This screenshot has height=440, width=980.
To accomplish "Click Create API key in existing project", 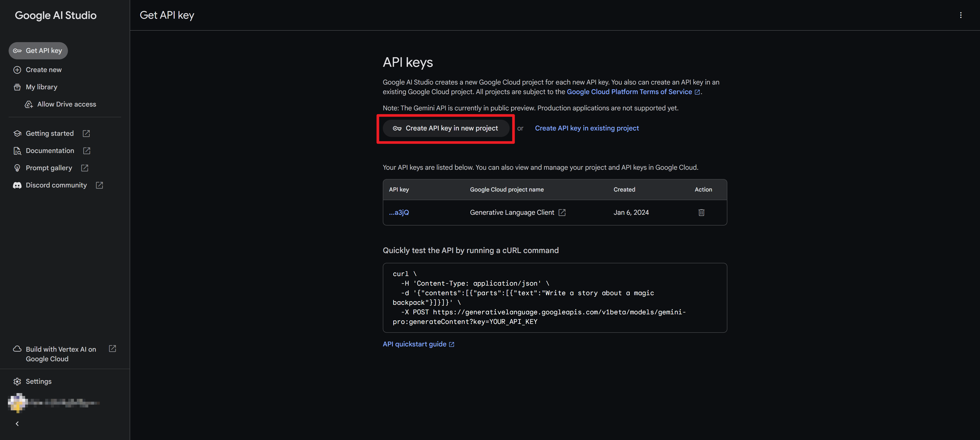I will point(587,128).
